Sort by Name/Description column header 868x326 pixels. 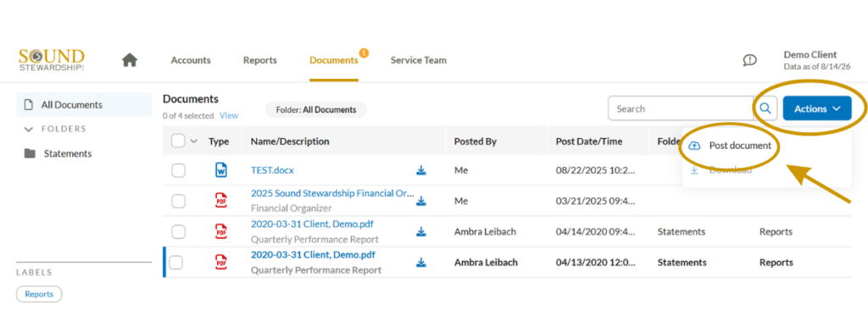(x=290, y=141)
